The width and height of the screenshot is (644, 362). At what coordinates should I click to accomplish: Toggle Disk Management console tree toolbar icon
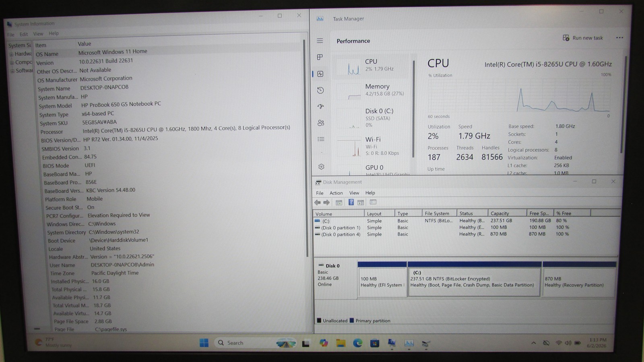pyautogui.click(x=339, y=202)
